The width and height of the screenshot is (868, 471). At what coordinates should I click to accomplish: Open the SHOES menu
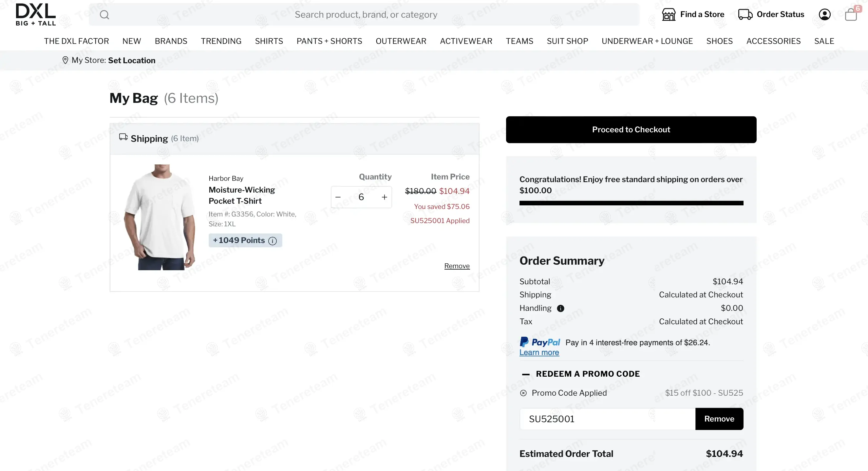719,41
